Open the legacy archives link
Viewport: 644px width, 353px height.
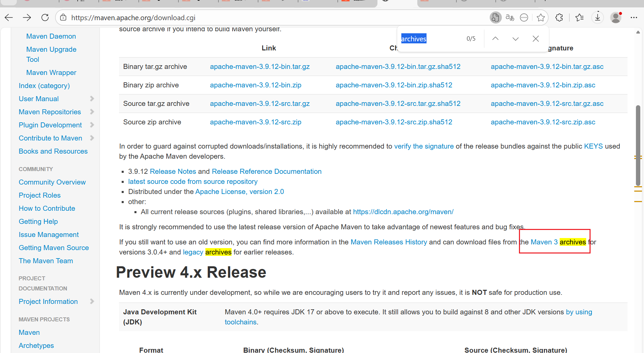(x=207, y=252)
